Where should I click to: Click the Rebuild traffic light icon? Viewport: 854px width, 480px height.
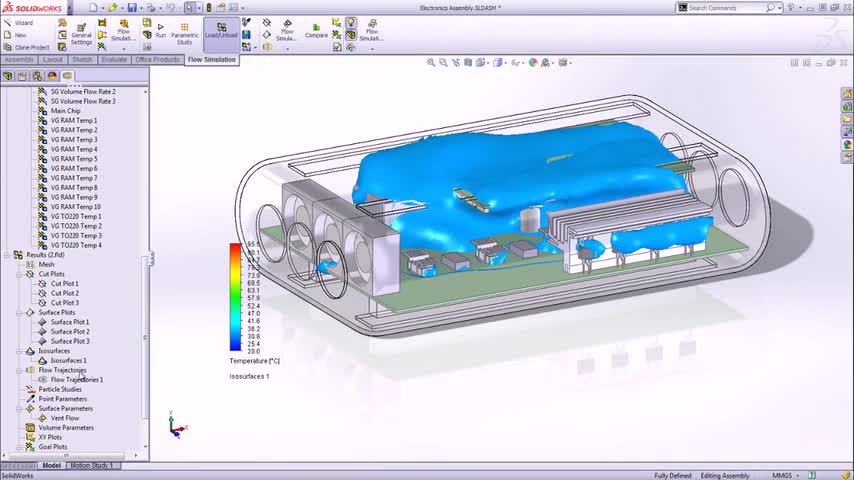coord(209,8)
